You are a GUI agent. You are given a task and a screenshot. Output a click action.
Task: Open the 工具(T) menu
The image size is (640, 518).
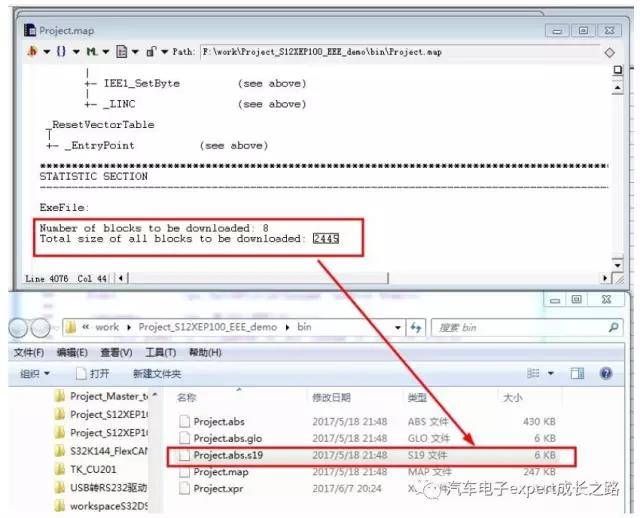click(x=160, y=352)
